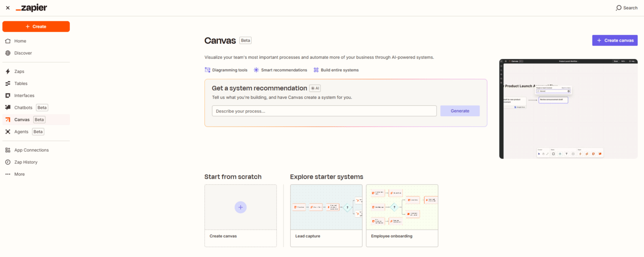The image size is (644, 257).
Task: Open Search in top bar
Action: pyautogui.click(x=627, y=8)
